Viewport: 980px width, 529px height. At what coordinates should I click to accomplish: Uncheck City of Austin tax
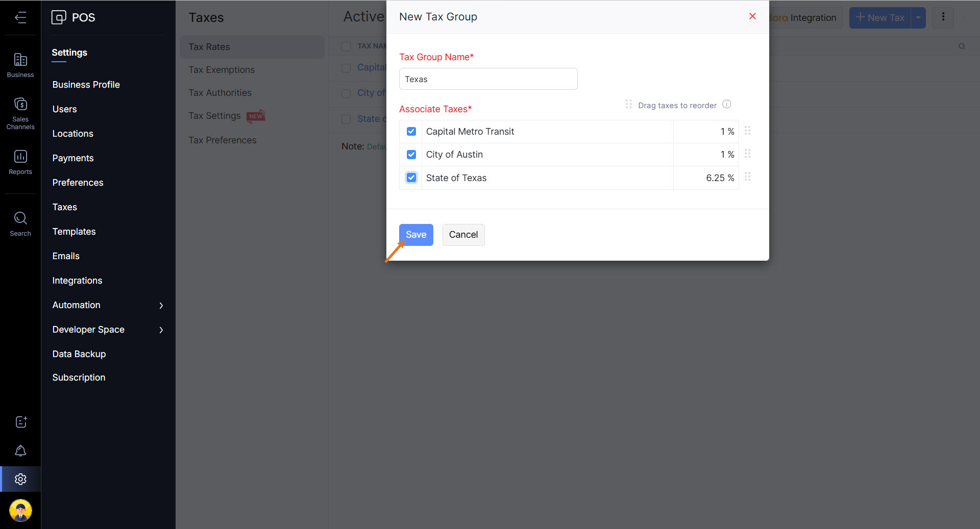click(x=411, y=155)
